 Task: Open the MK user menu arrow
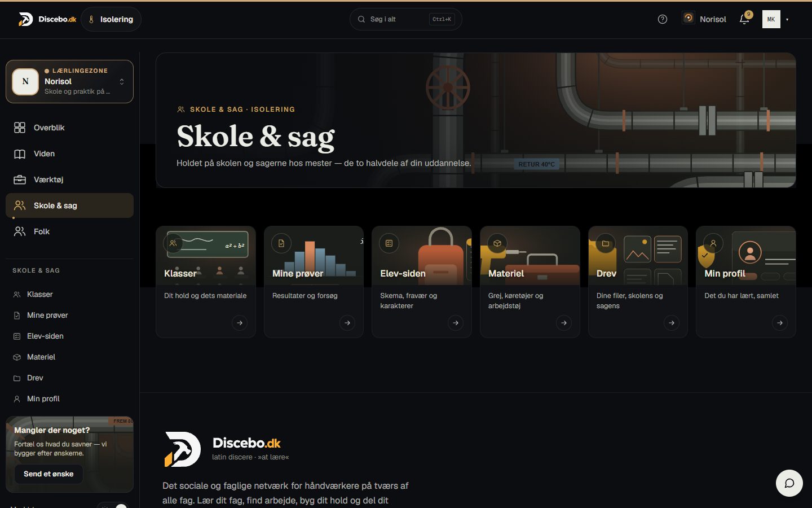[x=787, y=19]
